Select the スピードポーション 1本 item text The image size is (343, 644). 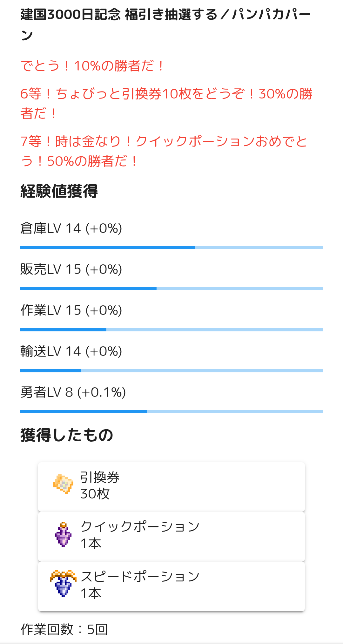(140, 585)
